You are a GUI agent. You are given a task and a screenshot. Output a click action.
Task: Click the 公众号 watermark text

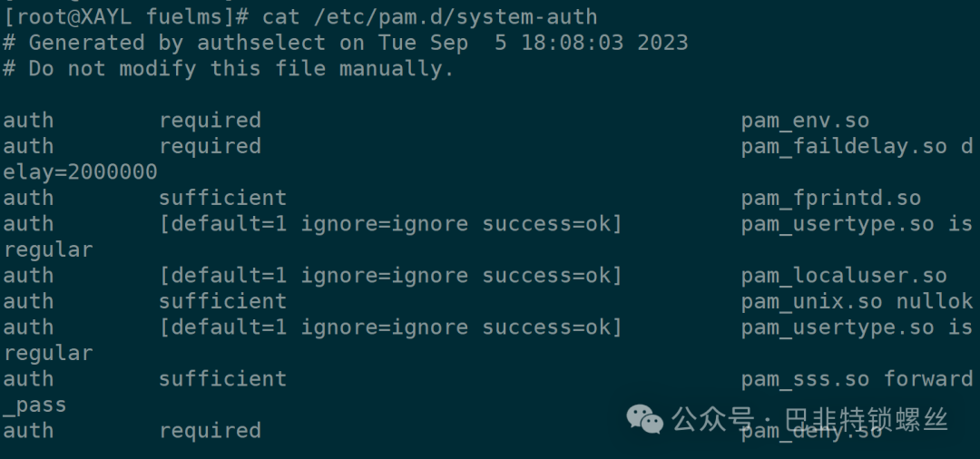(x=712, y=419)
